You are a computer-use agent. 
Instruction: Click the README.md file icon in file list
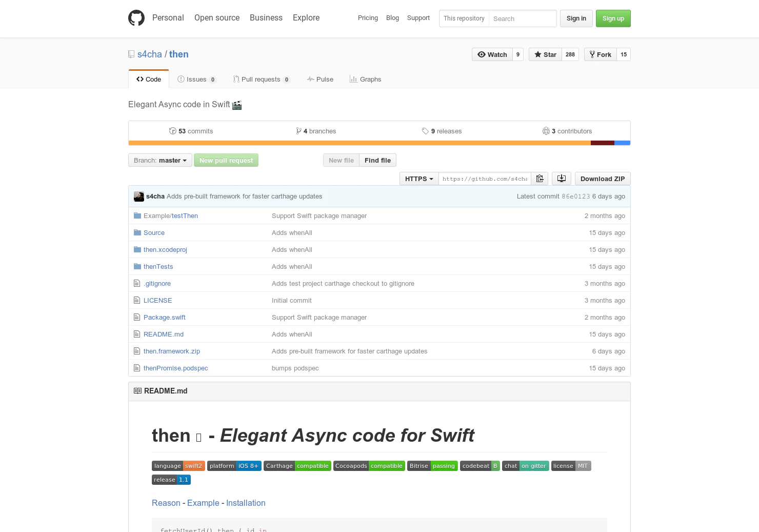137,334
